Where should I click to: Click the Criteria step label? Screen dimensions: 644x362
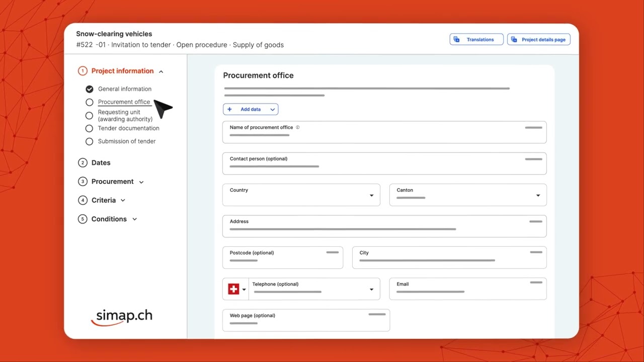coord(104,200)
